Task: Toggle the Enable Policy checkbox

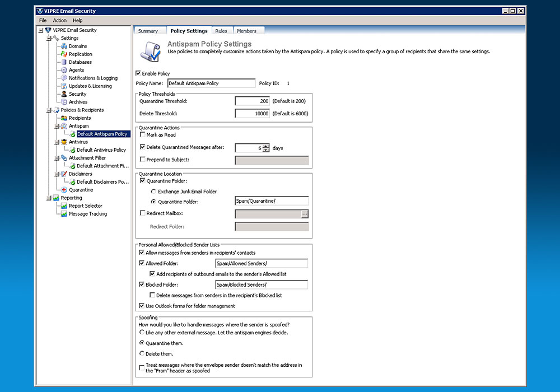Action: (138, 73)
